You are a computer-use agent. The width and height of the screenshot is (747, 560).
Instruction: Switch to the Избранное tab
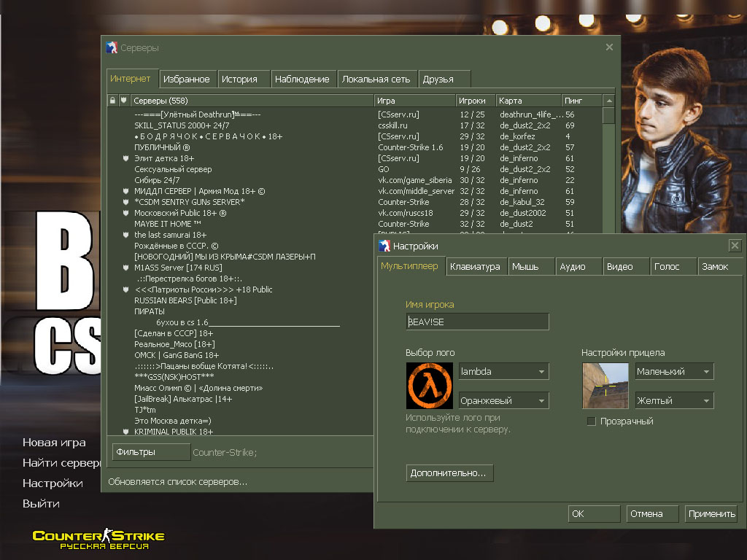click(x=187, y=79)
